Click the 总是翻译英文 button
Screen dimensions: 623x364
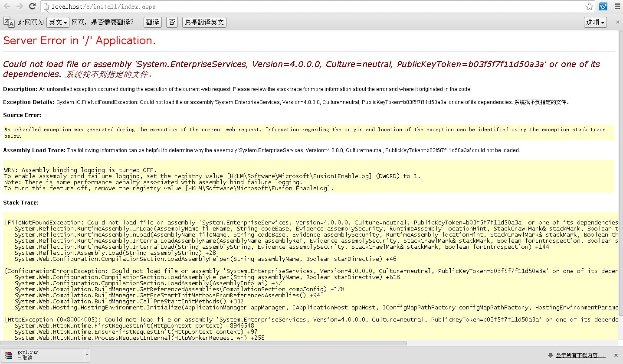(x=204, y=22)
